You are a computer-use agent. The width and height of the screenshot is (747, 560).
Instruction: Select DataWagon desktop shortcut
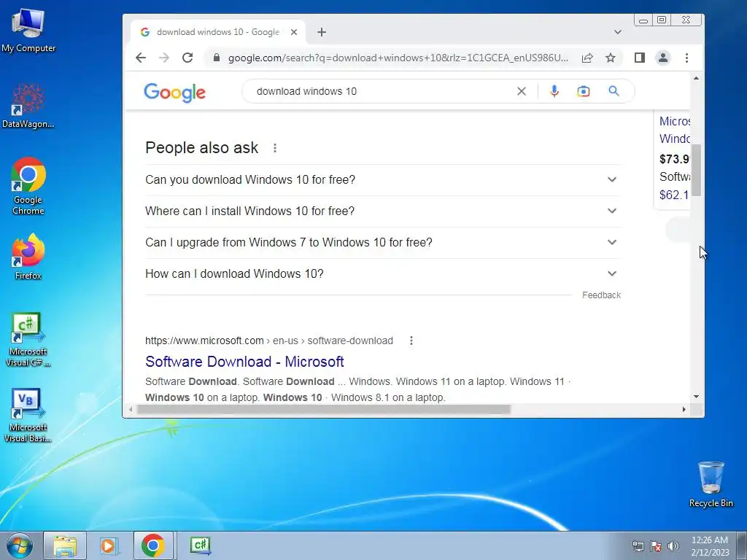(28, 106)
